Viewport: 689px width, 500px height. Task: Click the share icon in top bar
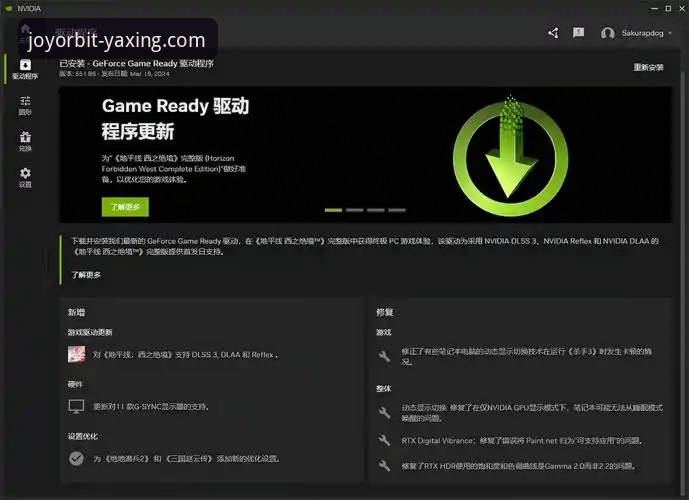(553, 33)
